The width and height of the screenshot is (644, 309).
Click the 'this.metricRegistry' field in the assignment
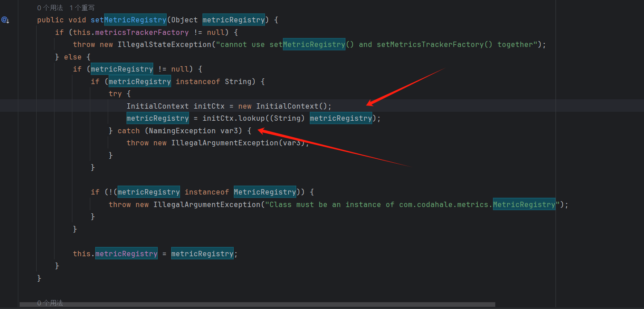[x=115, y=254]
